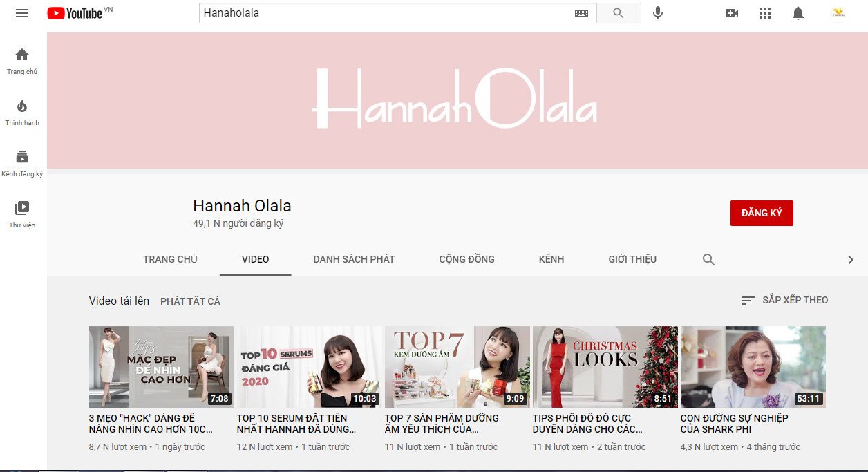Click '11 N lượt xem • 2 tuần trước'
This screenshot has width=868, height=472.
tap(589, 447)
